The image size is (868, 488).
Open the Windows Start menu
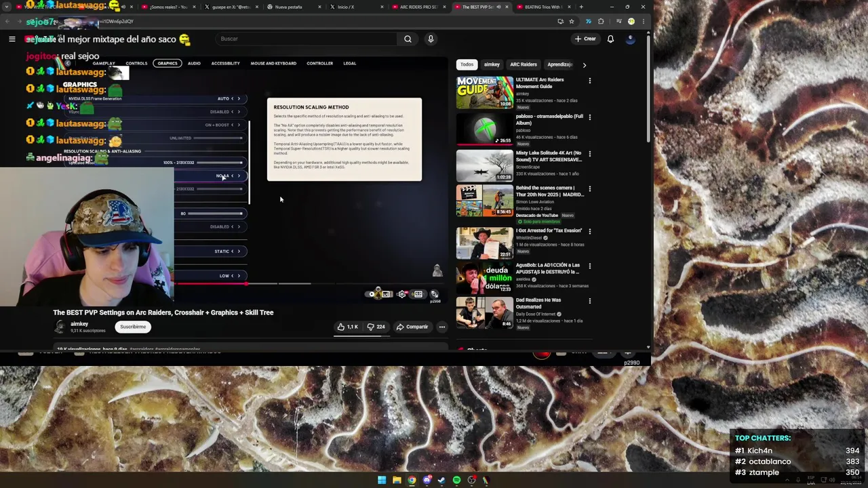tap(382, 481)
